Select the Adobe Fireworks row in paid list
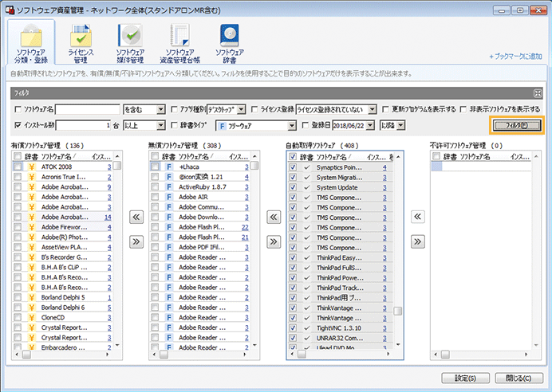The image size is (552, 392). coord(63,227)
